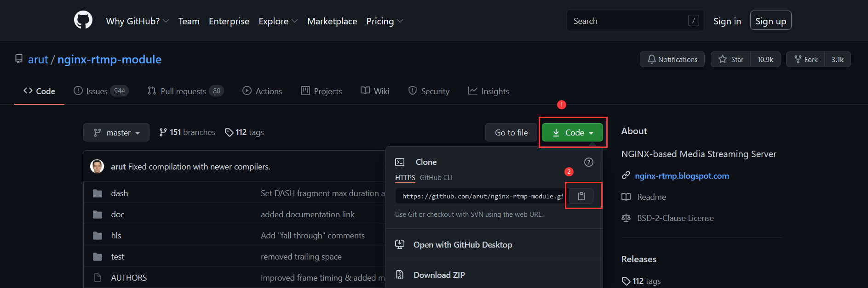Open commit 'Fixed compilation with newer compilers.'
The image size is (868, 288).
pyautogui.click(x=199, y=166)
